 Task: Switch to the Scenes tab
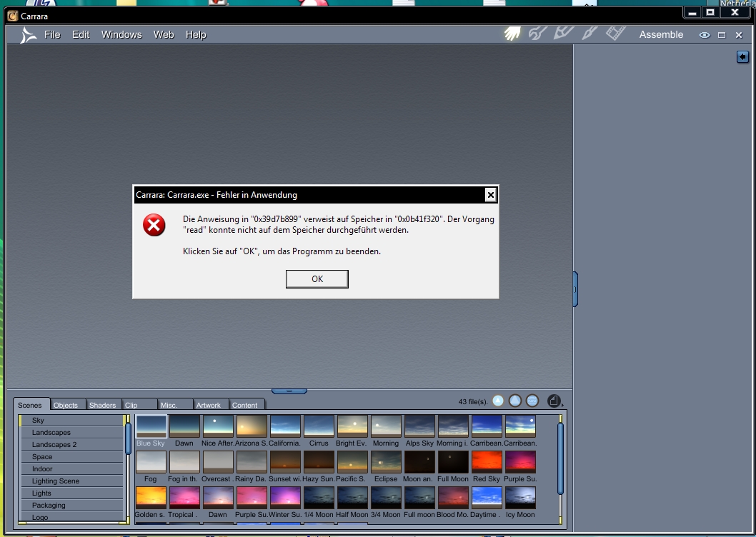coord(30,405)
